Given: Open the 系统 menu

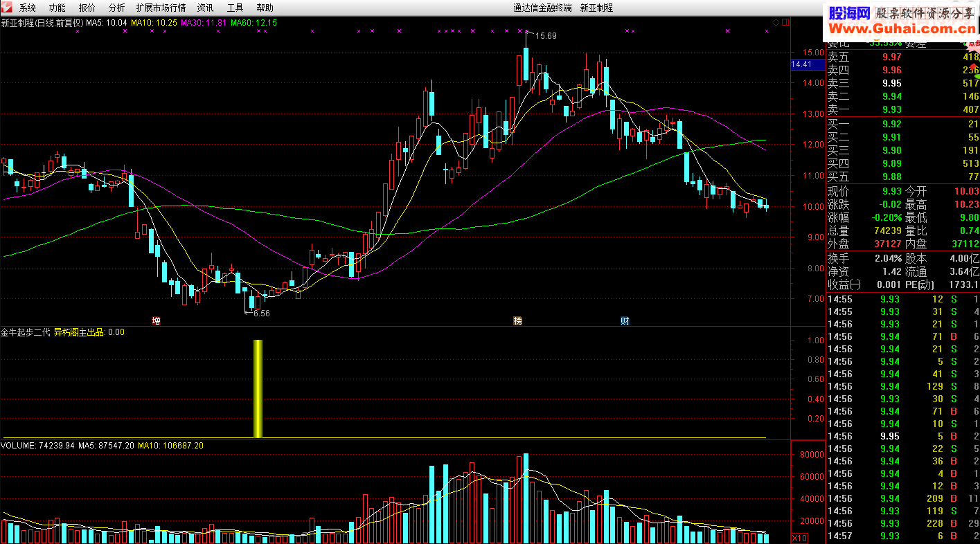Looking at the screenshot, I should point(28,8).
